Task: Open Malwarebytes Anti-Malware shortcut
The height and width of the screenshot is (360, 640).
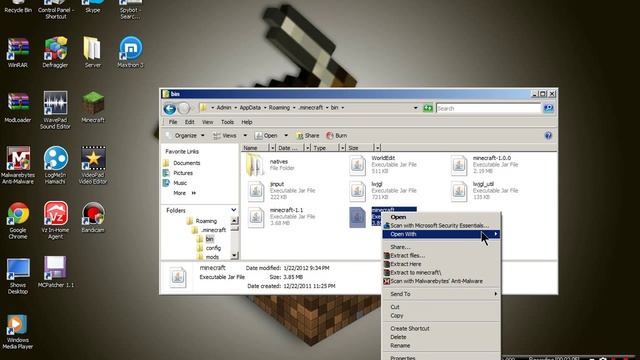Action: pyautogui.click(x=18, y=165)
